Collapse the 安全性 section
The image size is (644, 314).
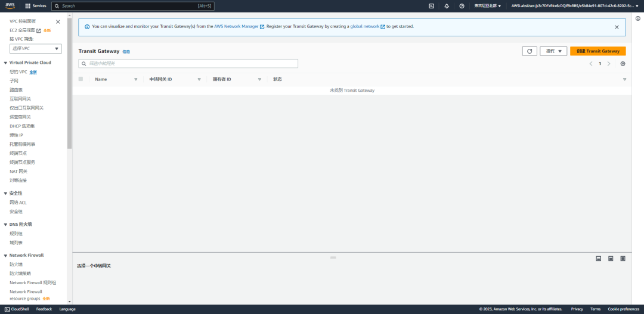(6, 193)
